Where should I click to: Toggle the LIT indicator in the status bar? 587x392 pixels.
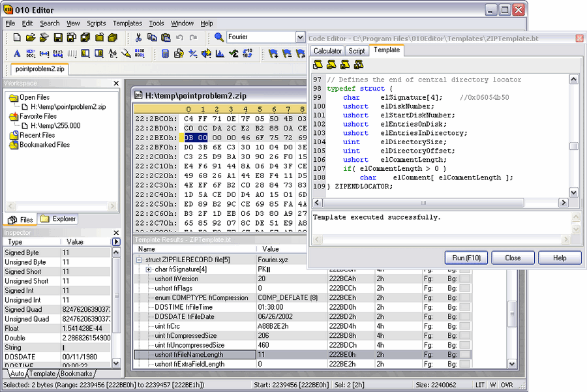coord(479,385)
